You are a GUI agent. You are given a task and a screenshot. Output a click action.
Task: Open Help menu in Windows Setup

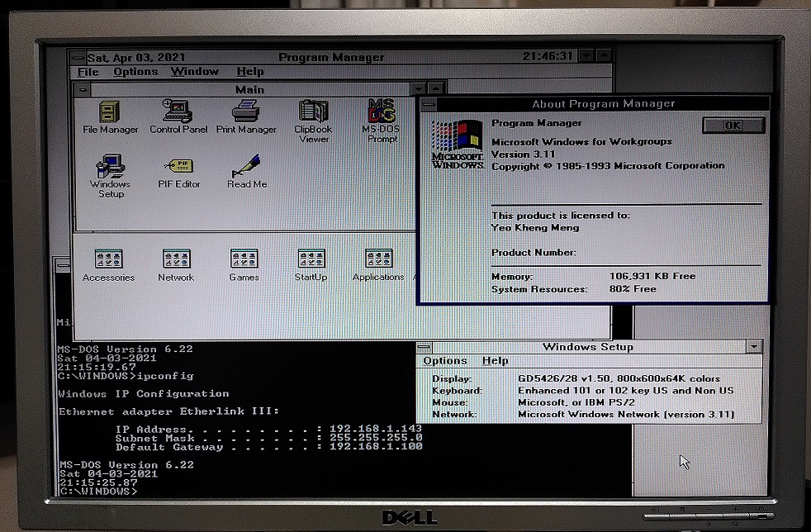point(495,361)
